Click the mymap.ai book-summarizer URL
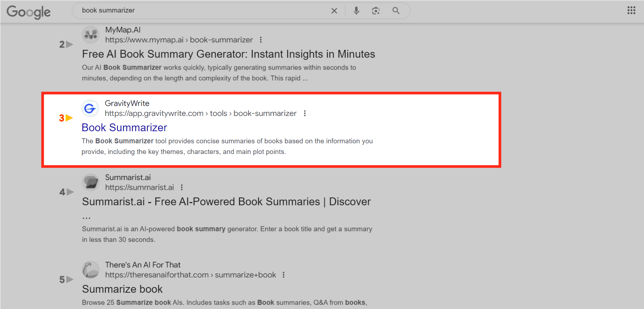The image size is (644, 309). coord(179,40)
